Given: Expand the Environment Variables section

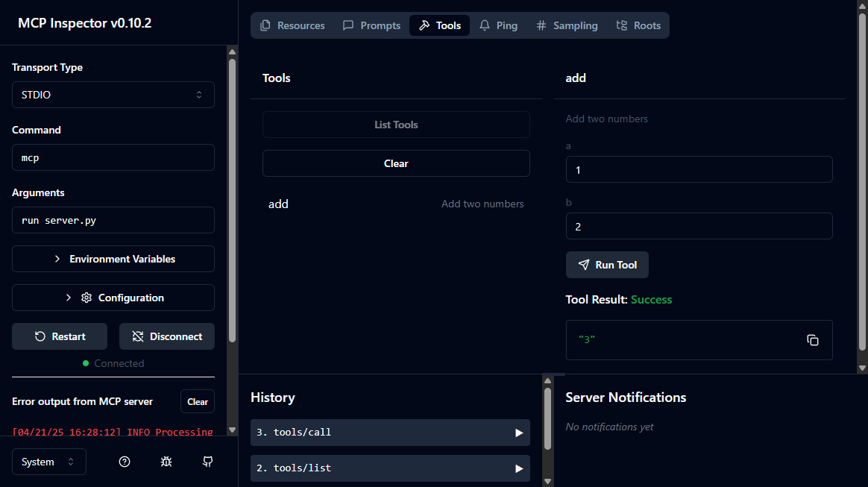Looking at the screenshot, I should [x=113, y=259].
